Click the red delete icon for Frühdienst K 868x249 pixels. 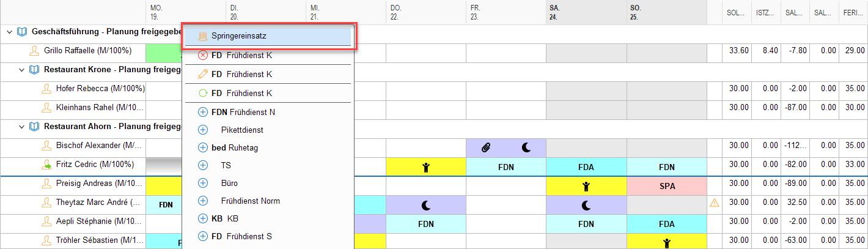pos(203,55)
